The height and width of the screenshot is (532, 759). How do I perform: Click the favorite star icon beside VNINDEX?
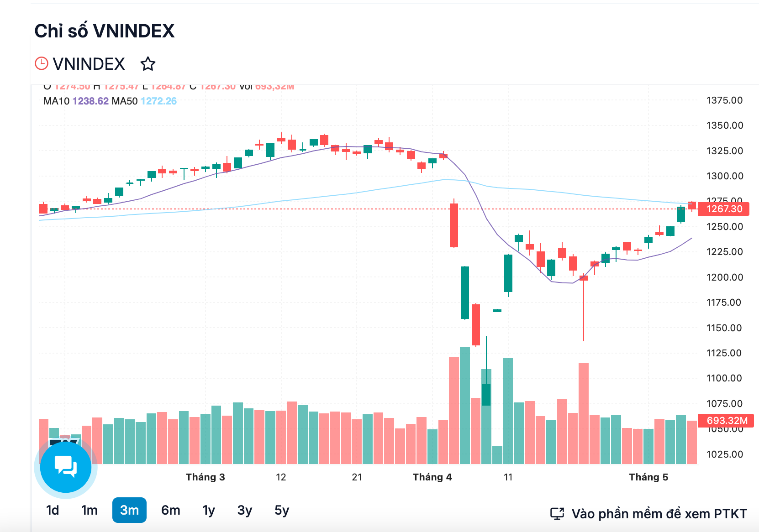pyautogui.click(x=148, y=64)
